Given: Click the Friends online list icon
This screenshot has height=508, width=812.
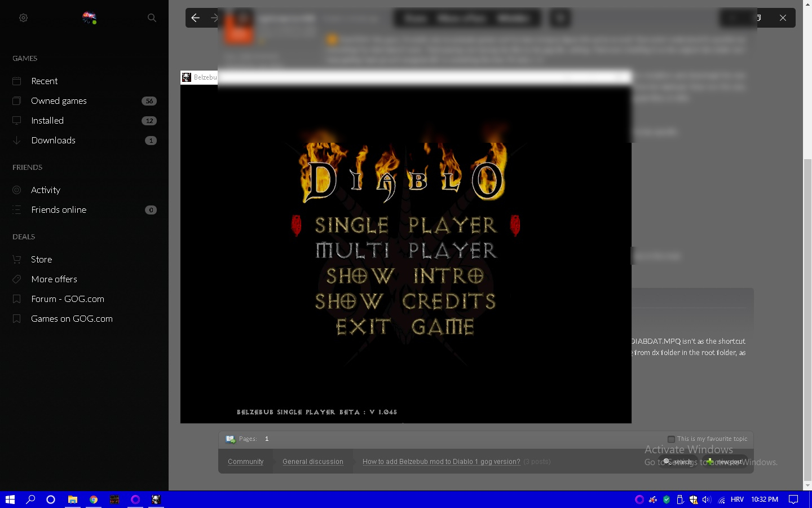Looking at the screenshot, I should (x=17, y=210).
